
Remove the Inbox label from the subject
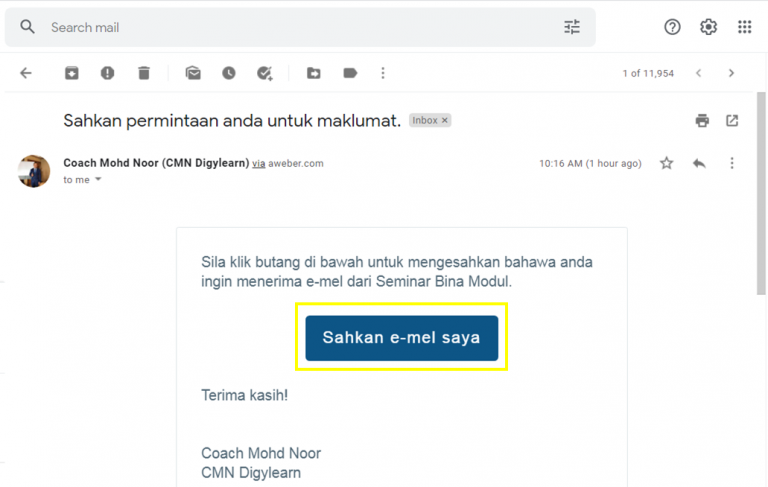click(445, 120)
